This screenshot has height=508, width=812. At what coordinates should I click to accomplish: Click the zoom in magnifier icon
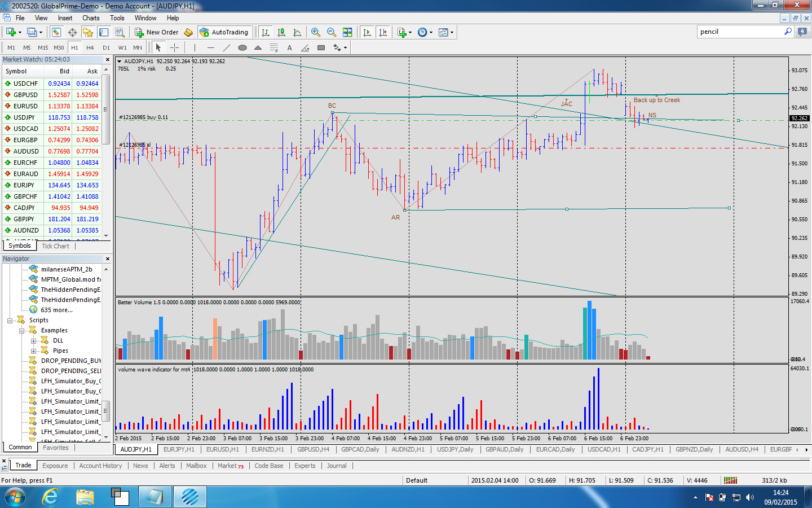click(x=316, y=32)
